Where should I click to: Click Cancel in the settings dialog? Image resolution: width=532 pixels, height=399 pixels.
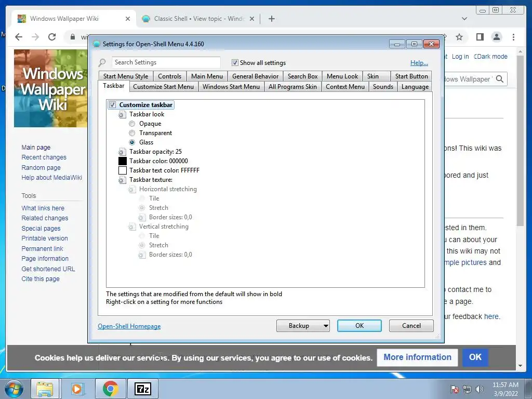[x=411, y=326]
